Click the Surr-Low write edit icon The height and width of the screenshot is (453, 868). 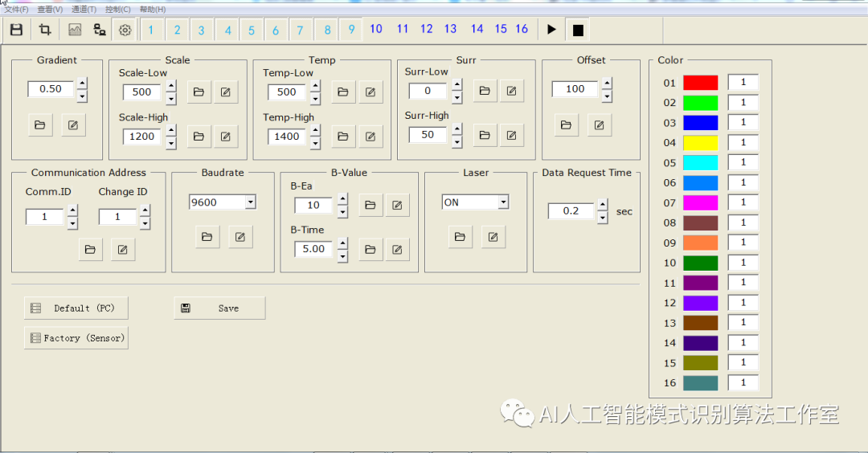(x=511, y=91)
